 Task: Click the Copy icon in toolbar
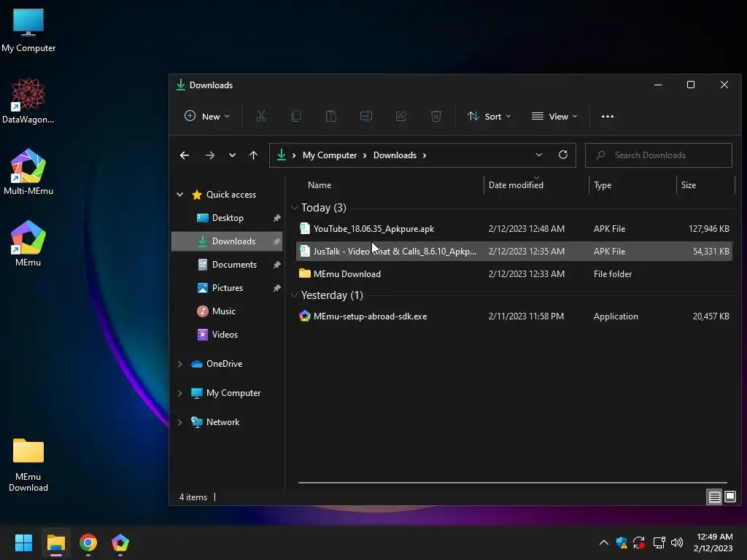[296, 116]
